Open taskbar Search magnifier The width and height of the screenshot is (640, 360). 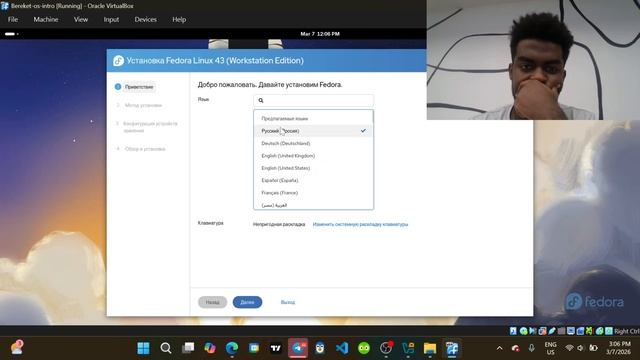pyautogui.click(x=166, y=348)
